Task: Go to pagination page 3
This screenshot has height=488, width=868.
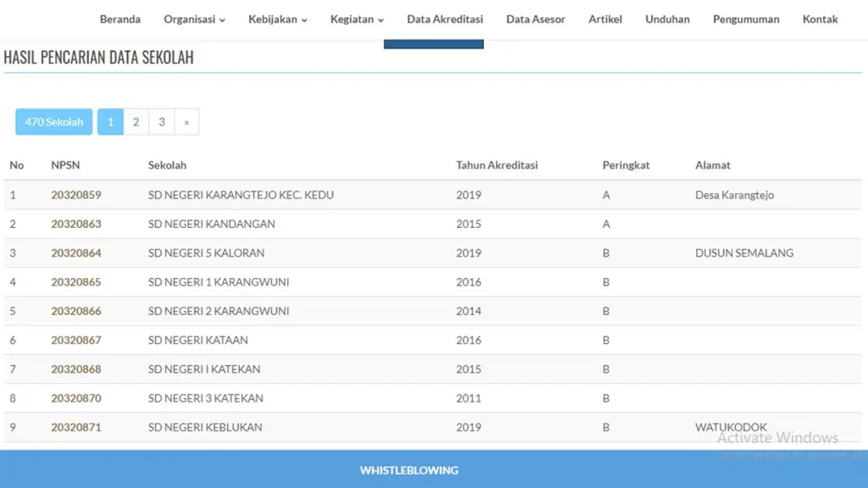Action: [x=162, y=122]
